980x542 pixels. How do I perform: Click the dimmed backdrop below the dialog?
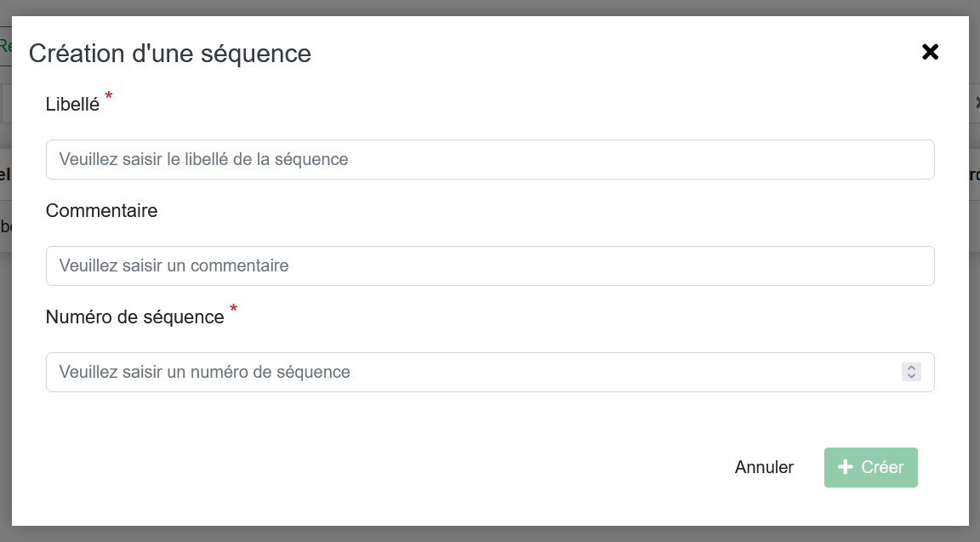[x=490, y=533]
